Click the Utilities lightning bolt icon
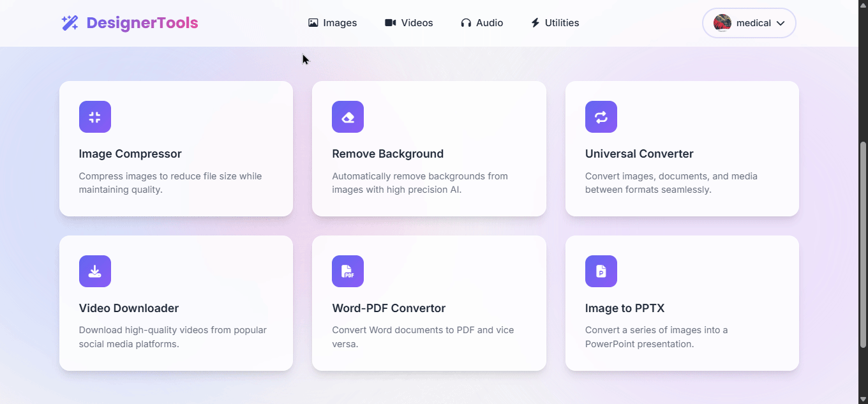Screen dimensions: 868x404 click(x=534, y=22)
